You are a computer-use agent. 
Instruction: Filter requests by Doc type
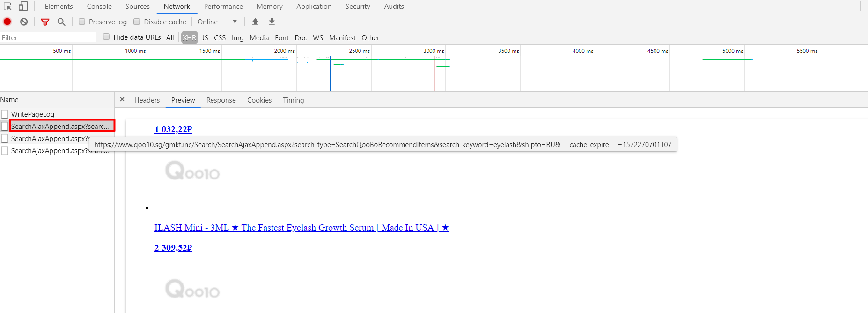tap(301, 37)
